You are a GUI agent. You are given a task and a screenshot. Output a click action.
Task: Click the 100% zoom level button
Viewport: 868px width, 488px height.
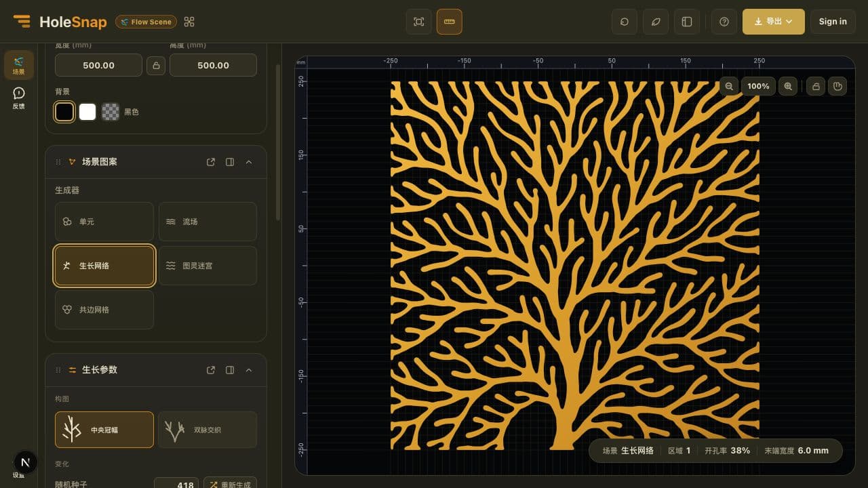click(x=758, y=86)
